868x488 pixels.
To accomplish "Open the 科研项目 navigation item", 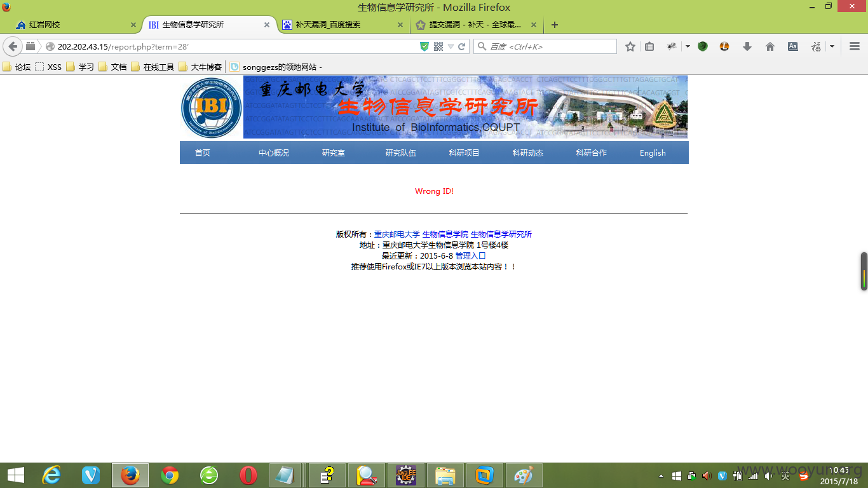I will tap(465, 152).
